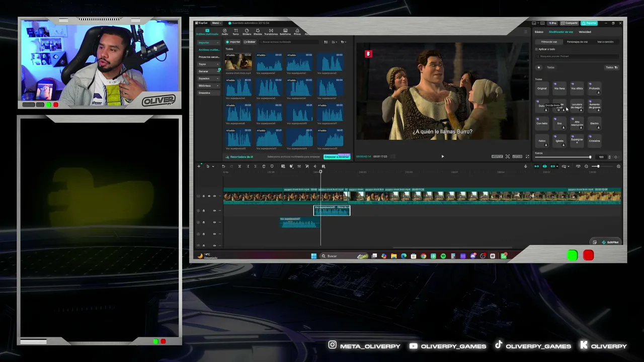
Task: Open the Filtros panel
Action: (297, 32)
